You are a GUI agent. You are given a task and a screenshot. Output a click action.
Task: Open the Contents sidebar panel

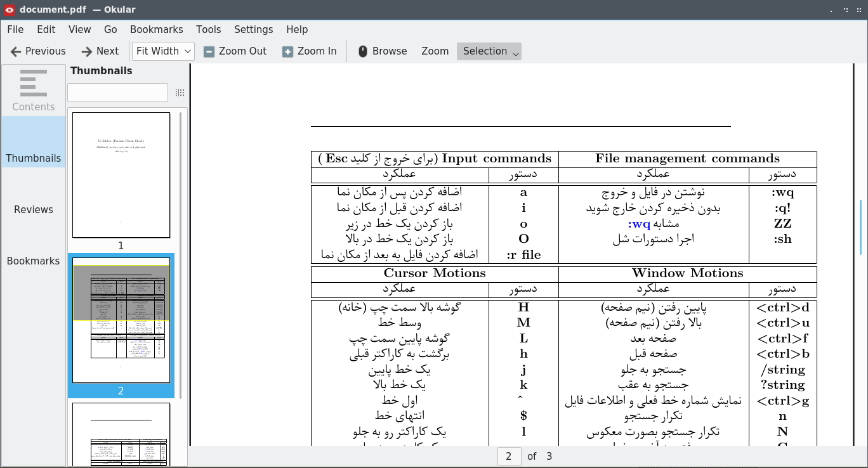tap(34, 90)
